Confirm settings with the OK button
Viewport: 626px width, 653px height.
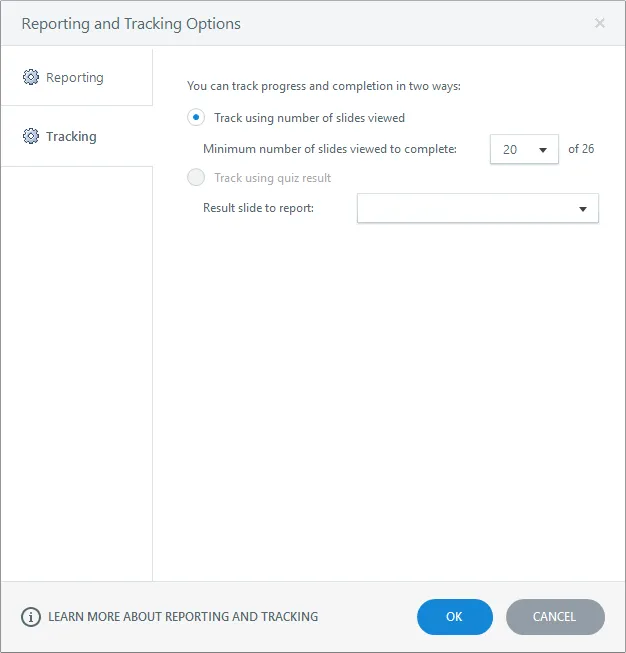tap(455, 617)
